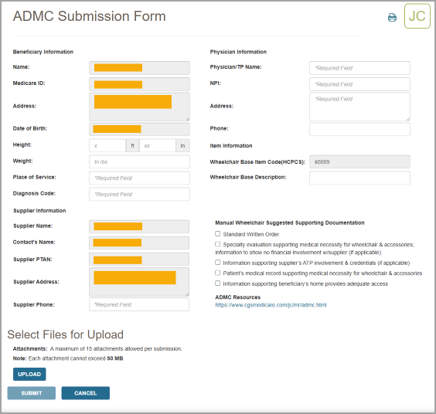Click the Weight in lbs field
Viewport: 436px width, 414px height.
(x=139, y=162)
